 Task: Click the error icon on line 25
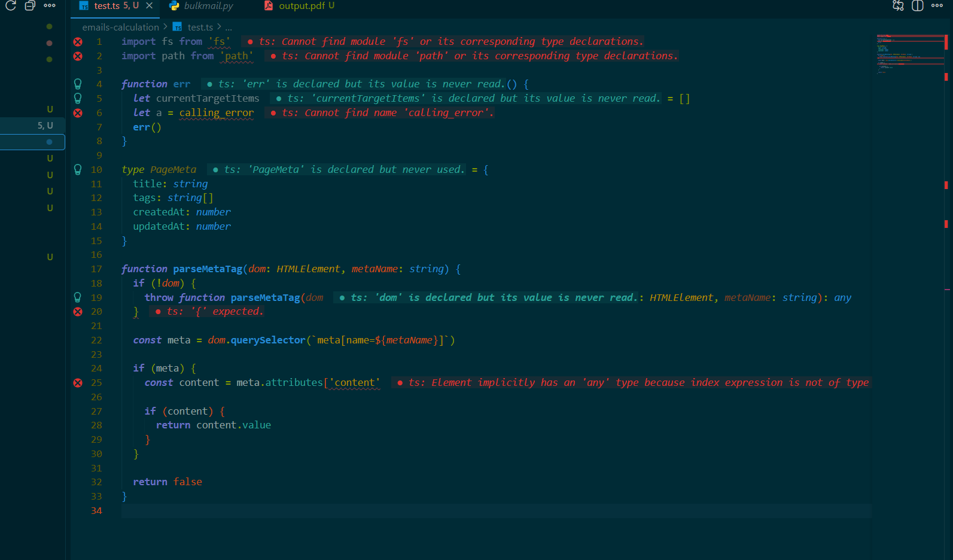tap(78, 383)
